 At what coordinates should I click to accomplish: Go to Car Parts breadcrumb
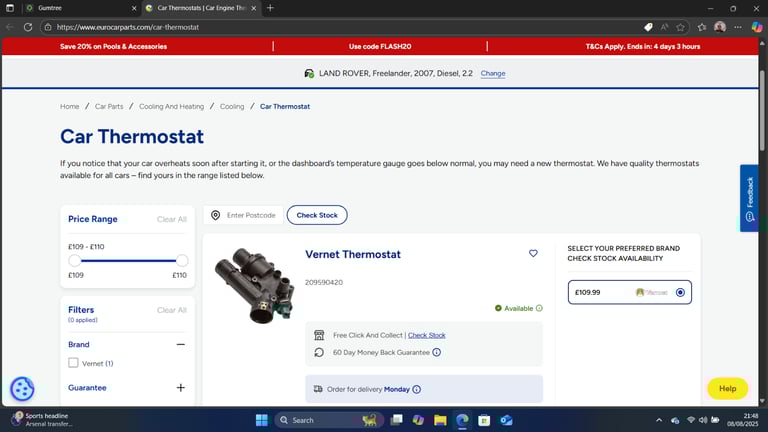coord(109,106)
